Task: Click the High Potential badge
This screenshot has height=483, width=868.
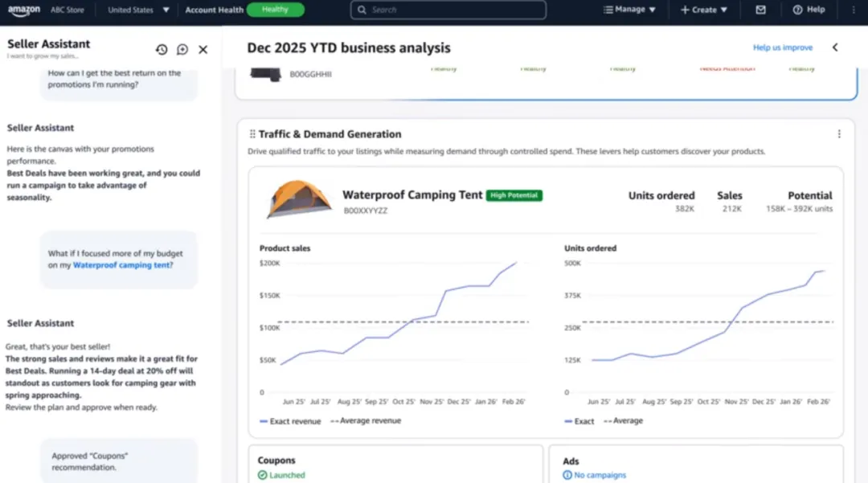Action: point(514,195)
